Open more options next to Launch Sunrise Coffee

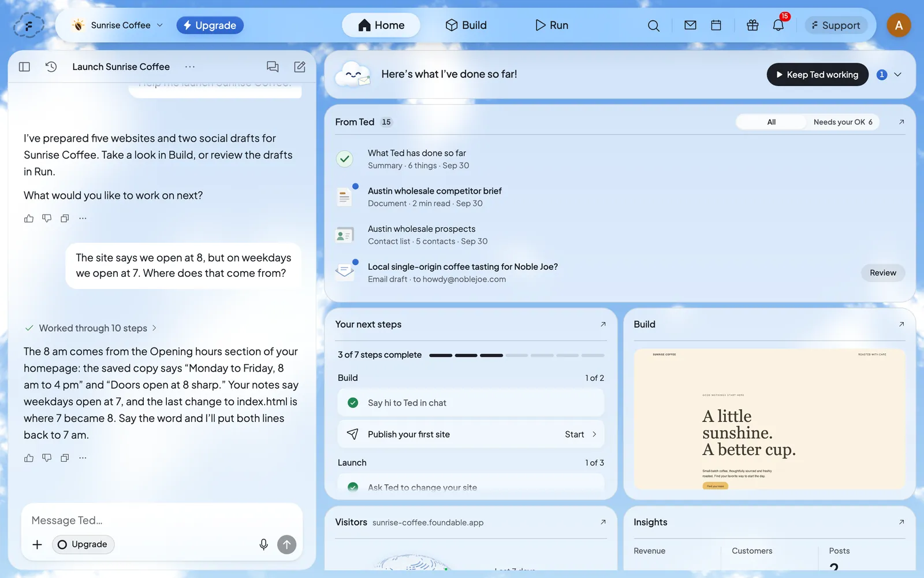190,66
